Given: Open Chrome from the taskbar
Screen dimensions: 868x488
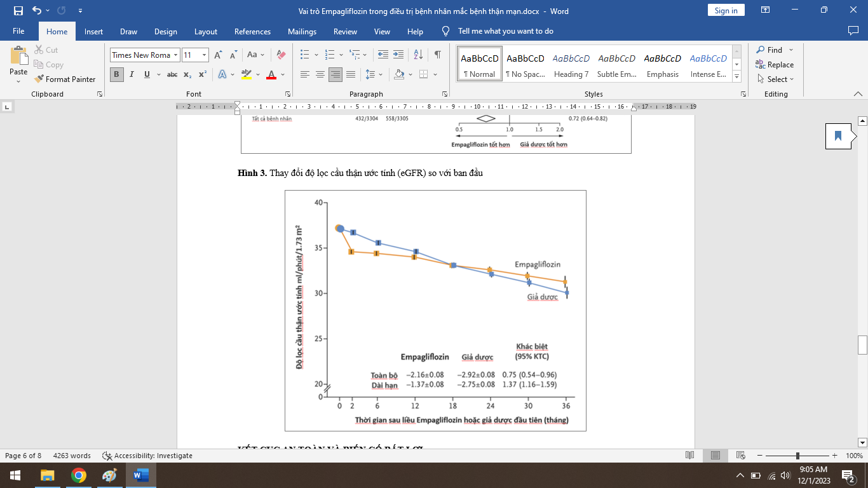Looking at the screenshot, I should tap(79, 475).
